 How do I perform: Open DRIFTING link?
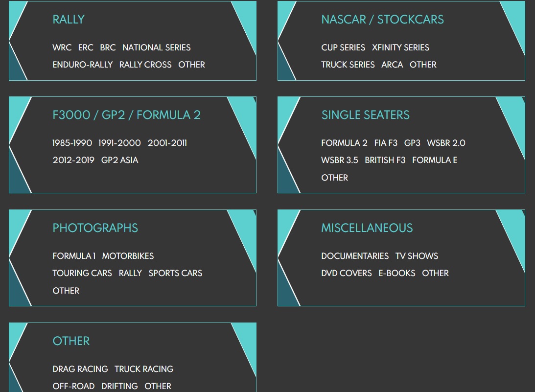click(x=120, y=386)
